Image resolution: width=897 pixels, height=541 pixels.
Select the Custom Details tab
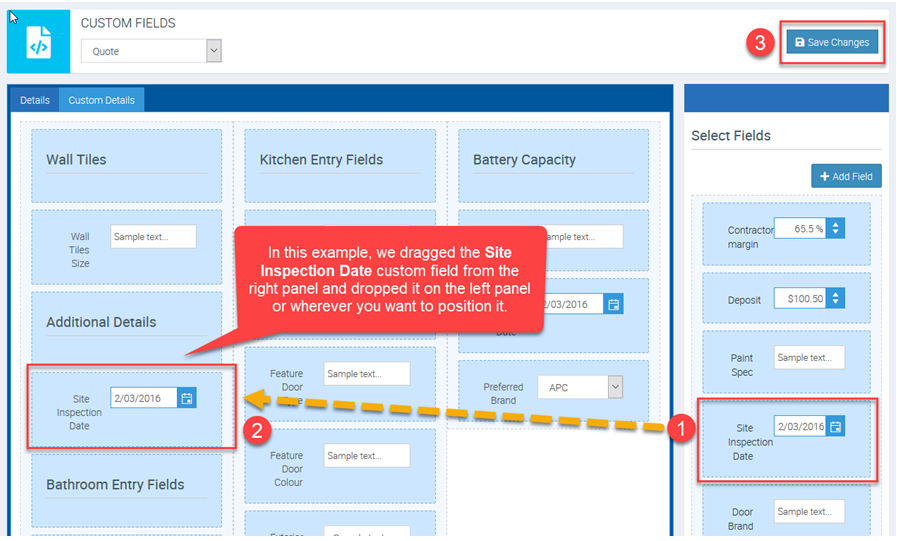101,100
